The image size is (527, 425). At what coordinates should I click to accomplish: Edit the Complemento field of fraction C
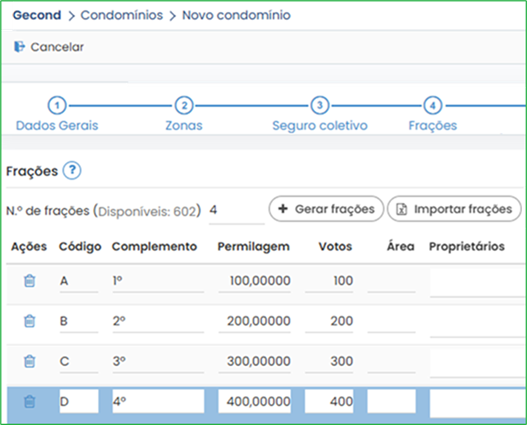[158, 362]
